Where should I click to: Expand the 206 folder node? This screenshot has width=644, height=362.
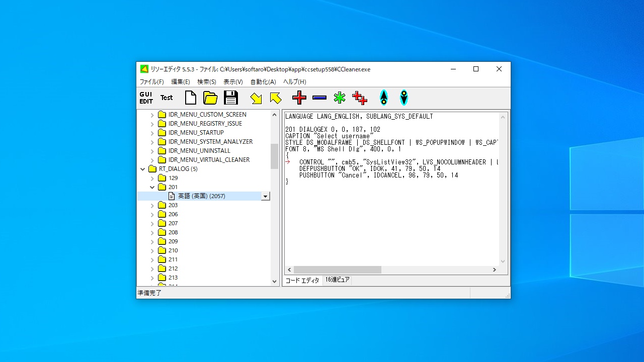[152, 214]
